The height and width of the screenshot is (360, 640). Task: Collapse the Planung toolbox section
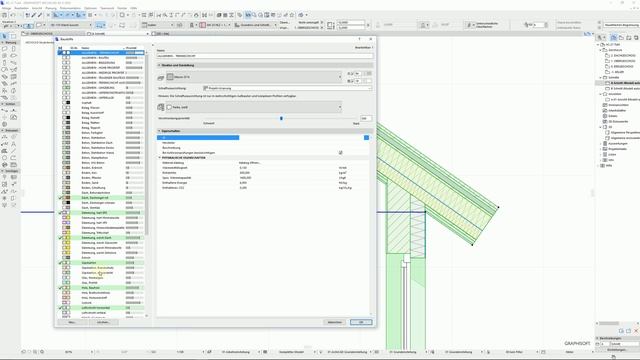pos(2,42)
